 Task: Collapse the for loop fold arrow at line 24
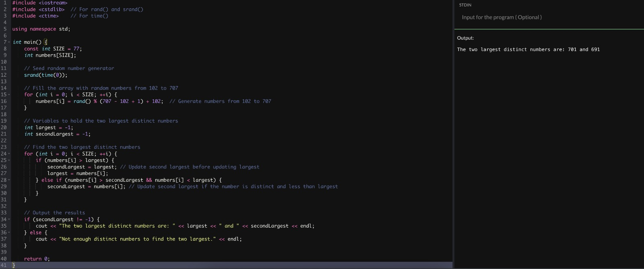click(x=9, y=154)
